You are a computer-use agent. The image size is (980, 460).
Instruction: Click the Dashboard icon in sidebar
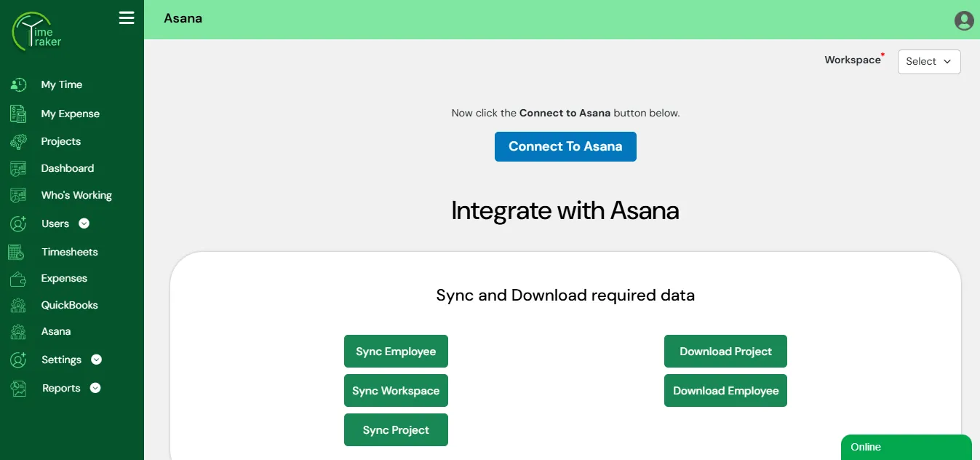(x=18, y=169)
